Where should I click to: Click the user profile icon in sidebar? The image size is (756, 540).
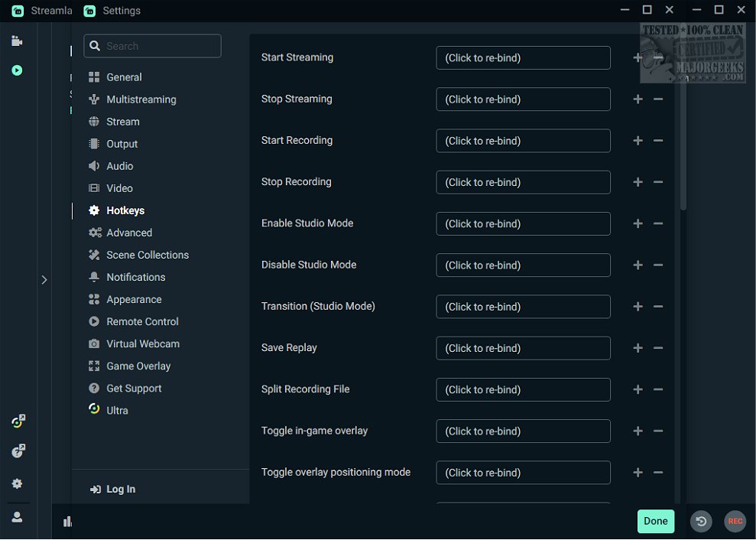[17, 517]
